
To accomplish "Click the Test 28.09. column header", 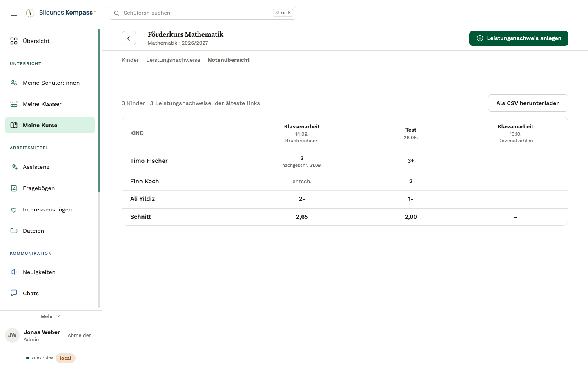I will click(411, 133).
